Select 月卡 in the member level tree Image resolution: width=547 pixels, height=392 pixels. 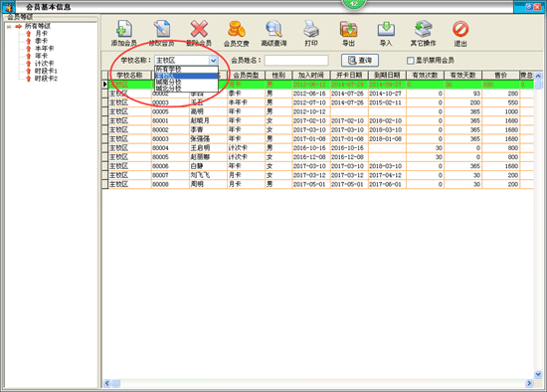coord(41,34)
